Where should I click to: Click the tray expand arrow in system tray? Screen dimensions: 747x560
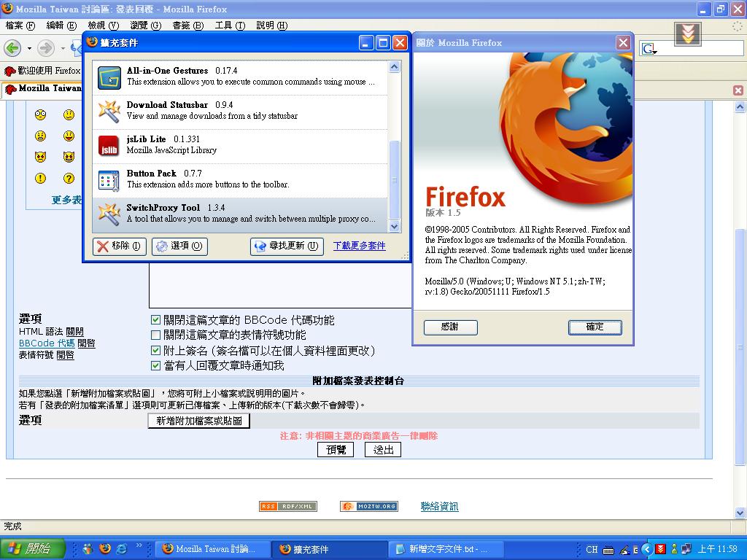click(x=647, y=549)
